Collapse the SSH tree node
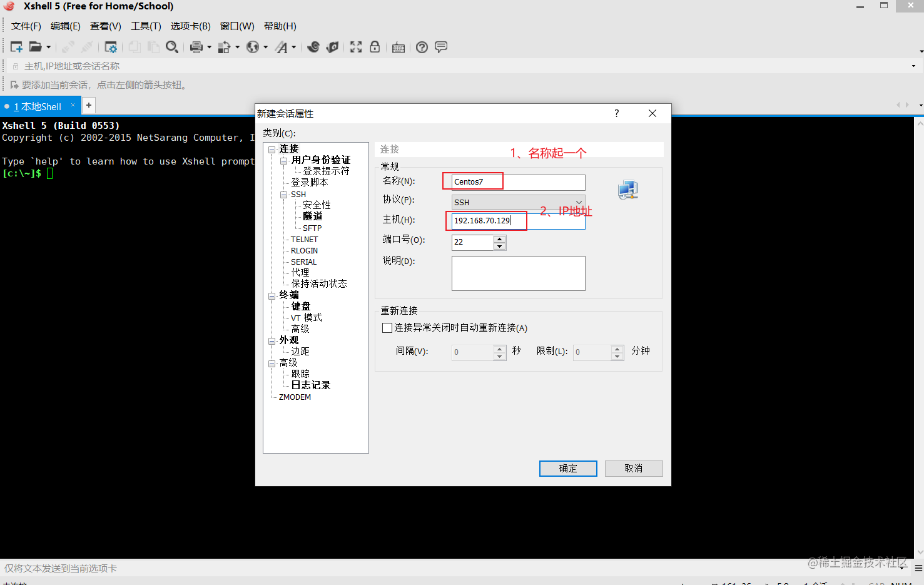 (x=284, y=195)
